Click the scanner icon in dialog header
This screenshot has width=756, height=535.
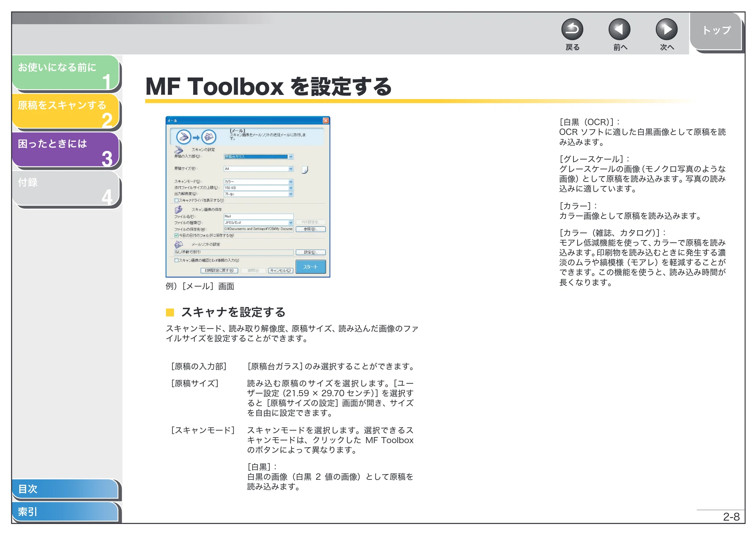click(x=184, y=137)
